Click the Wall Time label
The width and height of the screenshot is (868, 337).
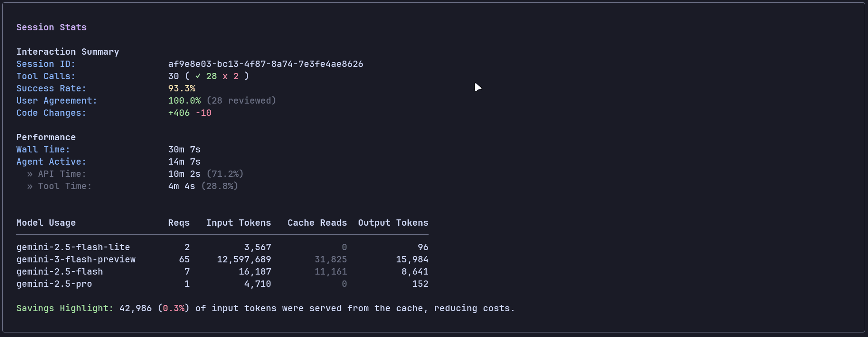[x=43, y=149]
